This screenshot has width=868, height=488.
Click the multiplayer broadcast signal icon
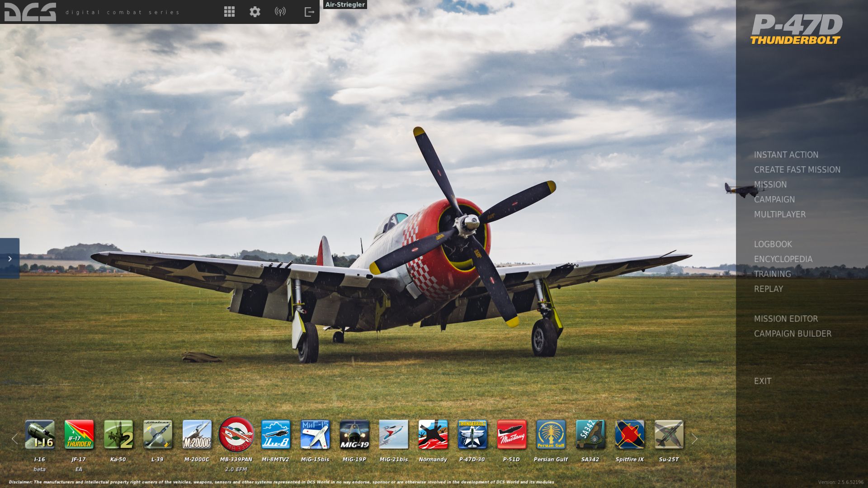coord(280,12)
